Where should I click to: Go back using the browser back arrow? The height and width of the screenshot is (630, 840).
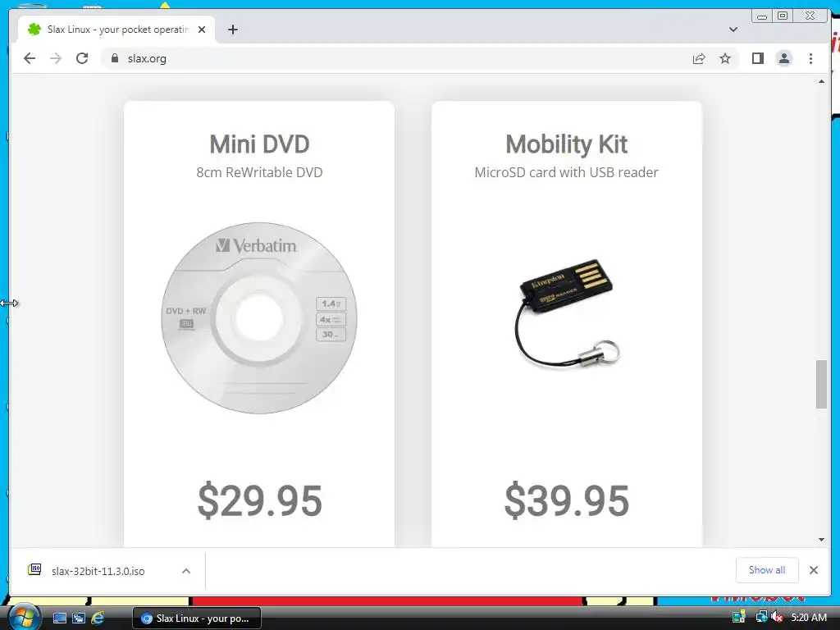pyautogui.click(x=30, y=58)
